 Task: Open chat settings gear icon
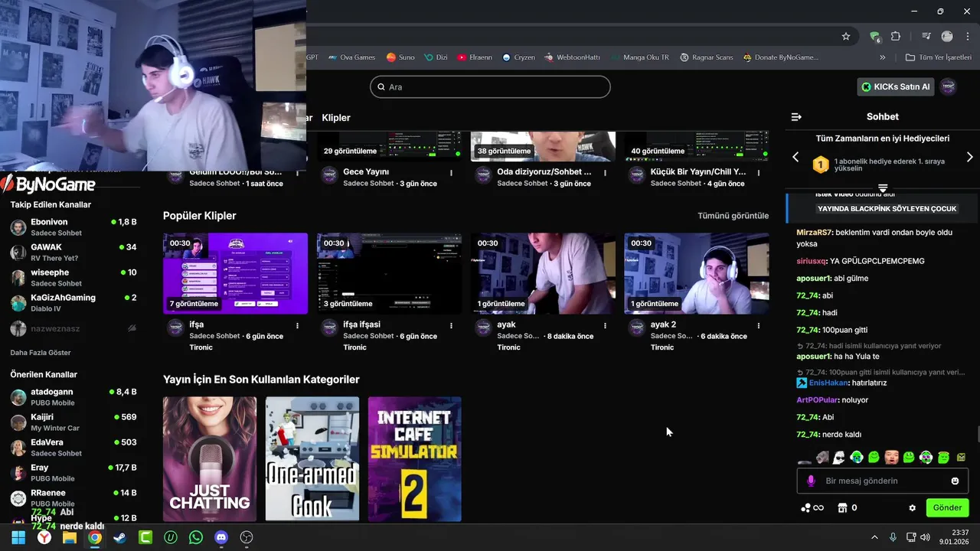pos(912,508)
